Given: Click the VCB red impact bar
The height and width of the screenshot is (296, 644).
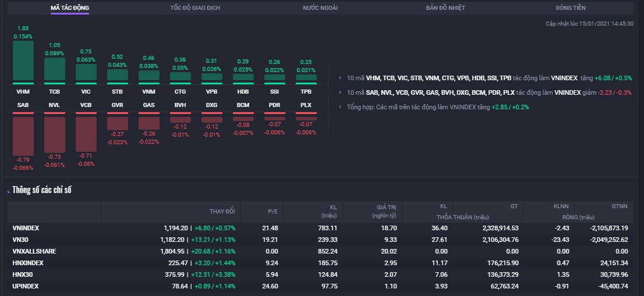Looking at the screenshot, I should point(86,134).
